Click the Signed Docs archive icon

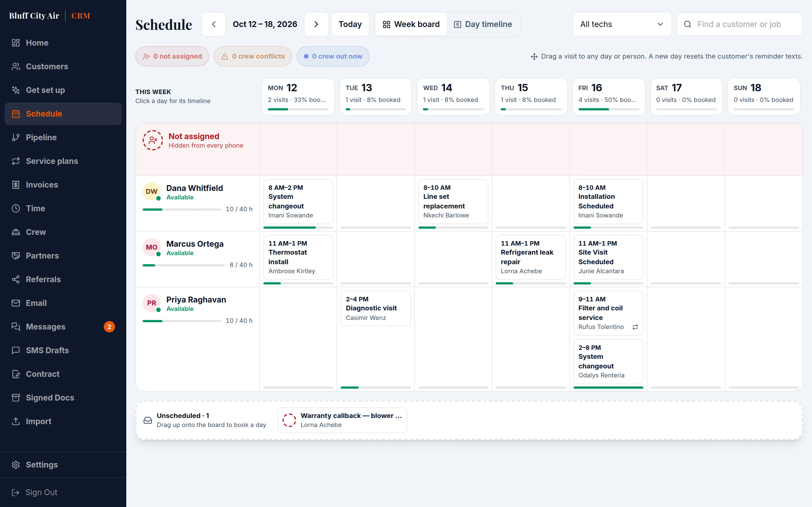16,398
